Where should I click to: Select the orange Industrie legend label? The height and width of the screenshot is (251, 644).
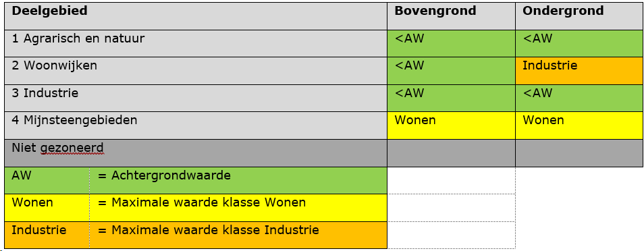click(x=47, y=235)
